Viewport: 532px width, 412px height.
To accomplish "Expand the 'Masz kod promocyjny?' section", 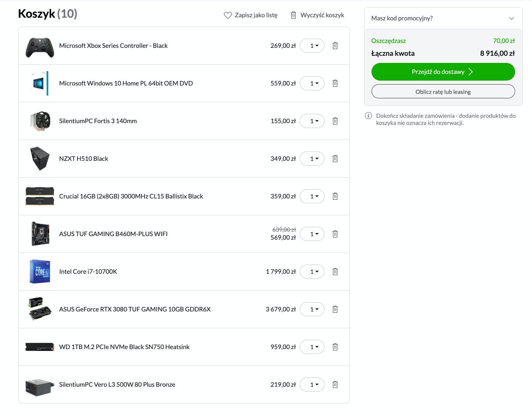I will 443,18.
